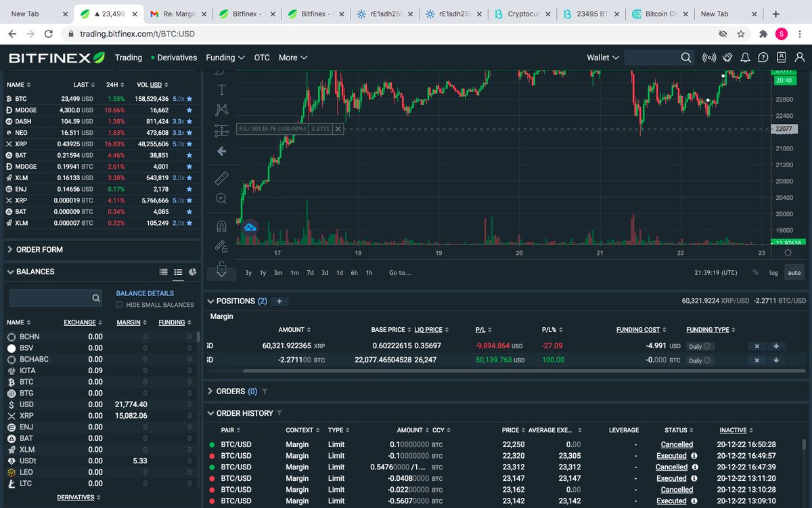Viewport: 812px width, 508px height.
Task: Open the user account profile icon
Action: coord(800,58)
